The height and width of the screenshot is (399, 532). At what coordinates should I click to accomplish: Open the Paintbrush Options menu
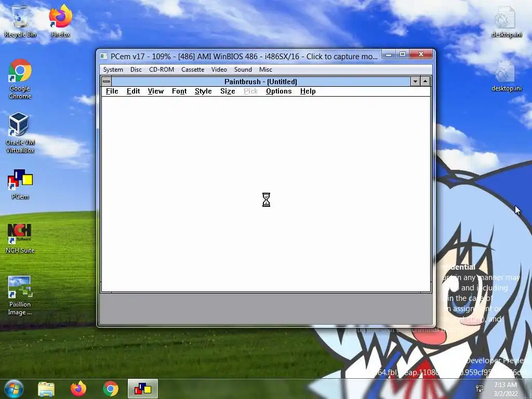278,91
